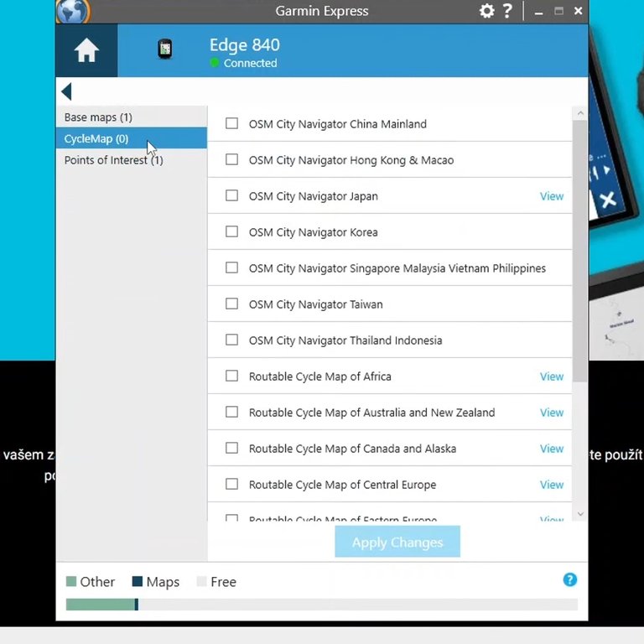This screenshot has height=644, width=644.
Task: Minimize the Garmin Express window
Action: 539,12
